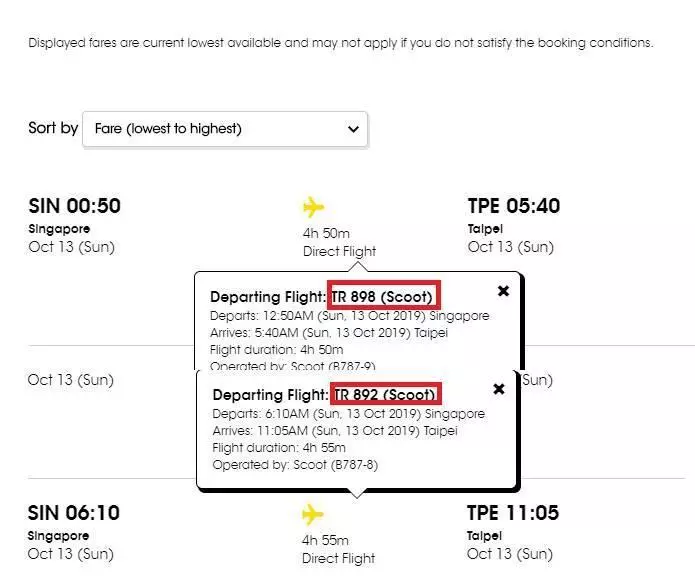This screenshot has height=584, width=695.
Task: Click TR 898 (Scoot) flight number
Action: (387, 297)
